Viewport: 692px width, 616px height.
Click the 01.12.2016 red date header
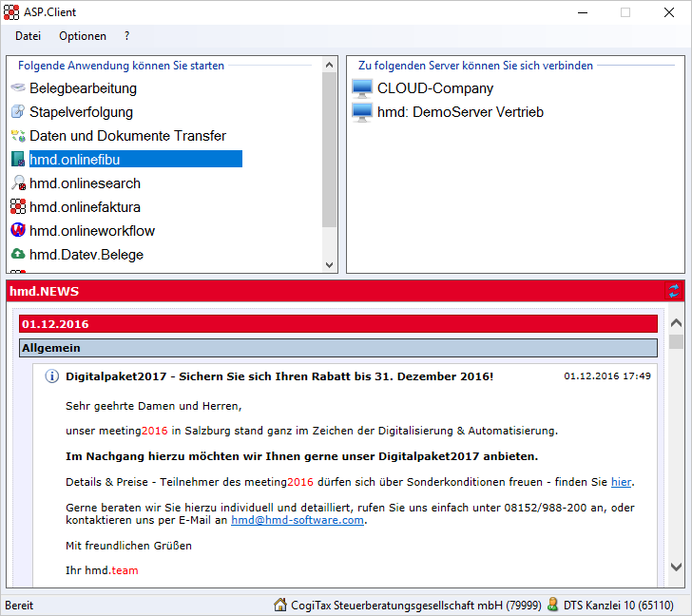338,324
